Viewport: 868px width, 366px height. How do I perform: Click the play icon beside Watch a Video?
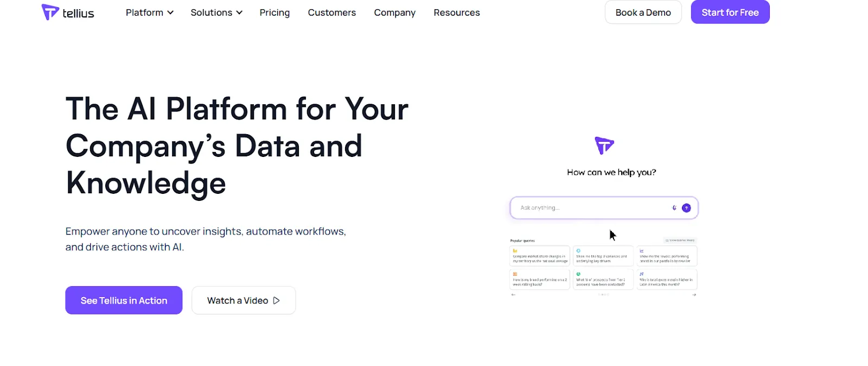point(277,301)
